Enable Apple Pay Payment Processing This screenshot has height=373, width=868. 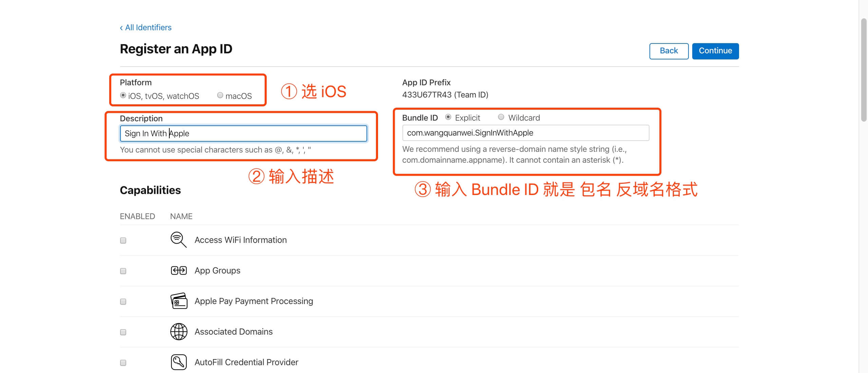click(x=122, y=301)
